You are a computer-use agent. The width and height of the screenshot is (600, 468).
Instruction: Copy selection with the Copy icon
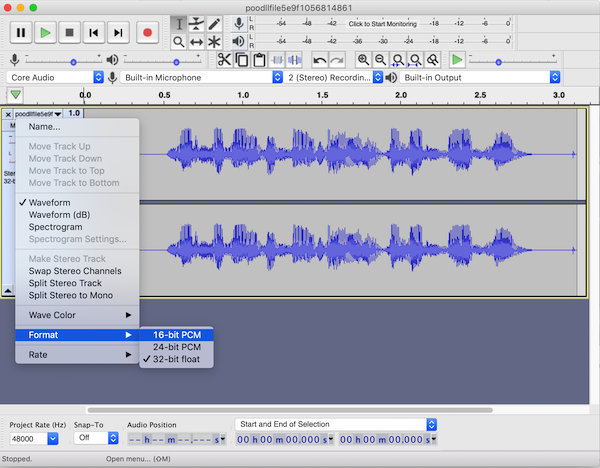pos(242,60)
